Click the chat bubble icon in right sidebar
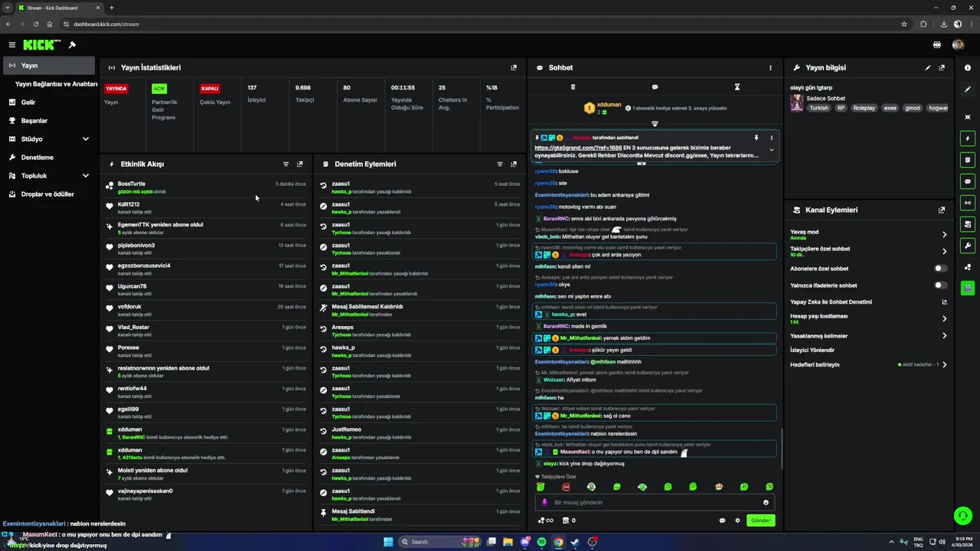Image resolution: width=980 pixels, height=551 pixels. click(968, 181)
